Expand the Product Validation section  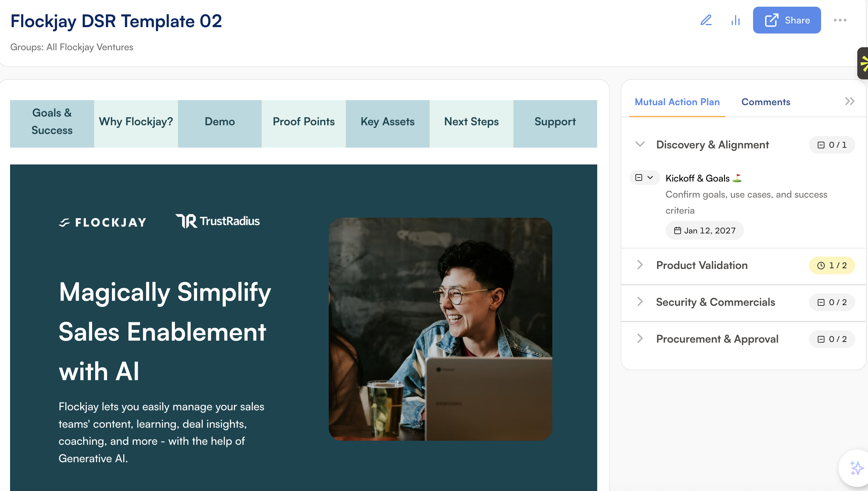(640, 265)
